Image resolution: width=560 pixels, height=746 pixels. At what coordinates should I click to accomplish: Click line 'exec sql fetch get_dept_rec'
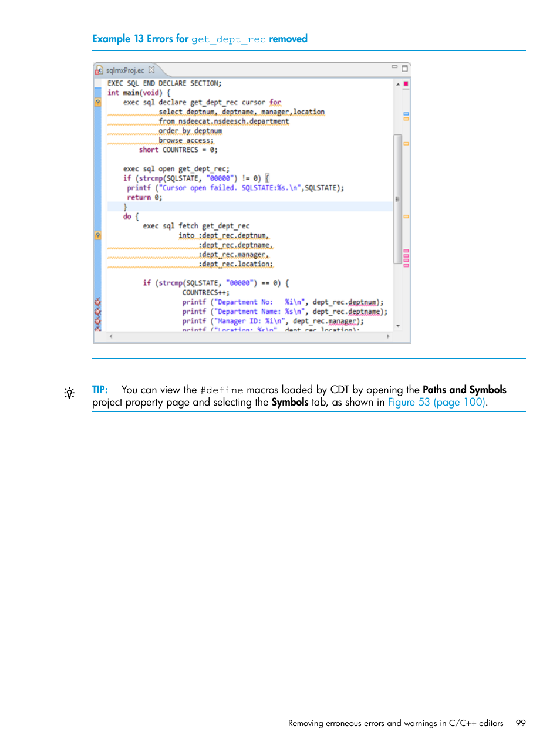pyautogui.click(x=196, y=226)
